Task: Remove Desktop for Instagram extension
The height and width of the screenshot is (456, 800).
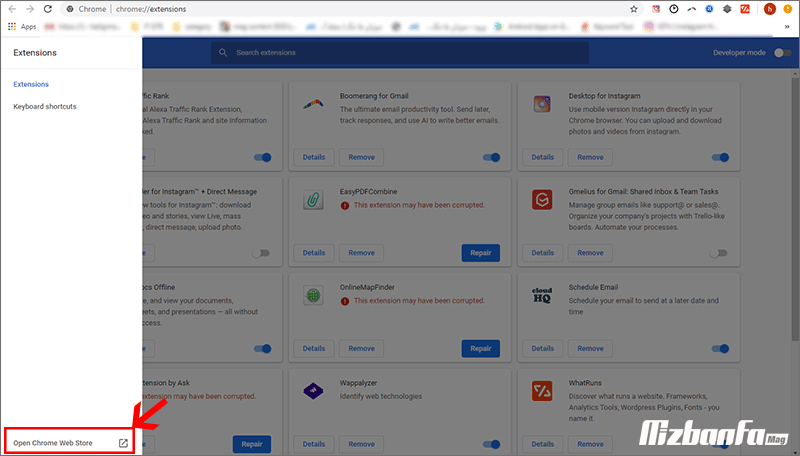Action: tap(590, 157)
